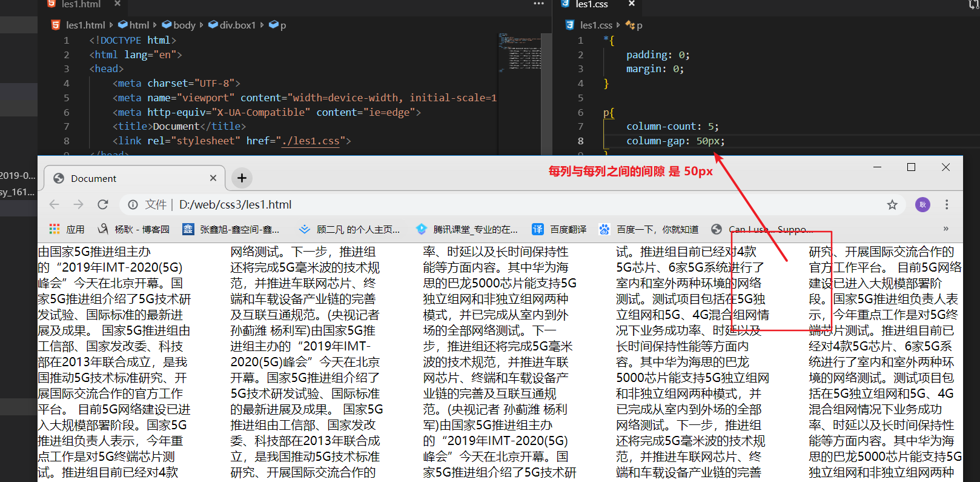The image size is (980, 482).
Task: Open the 杨耿 - 博客园 bookmark
Action: point(134,229)
